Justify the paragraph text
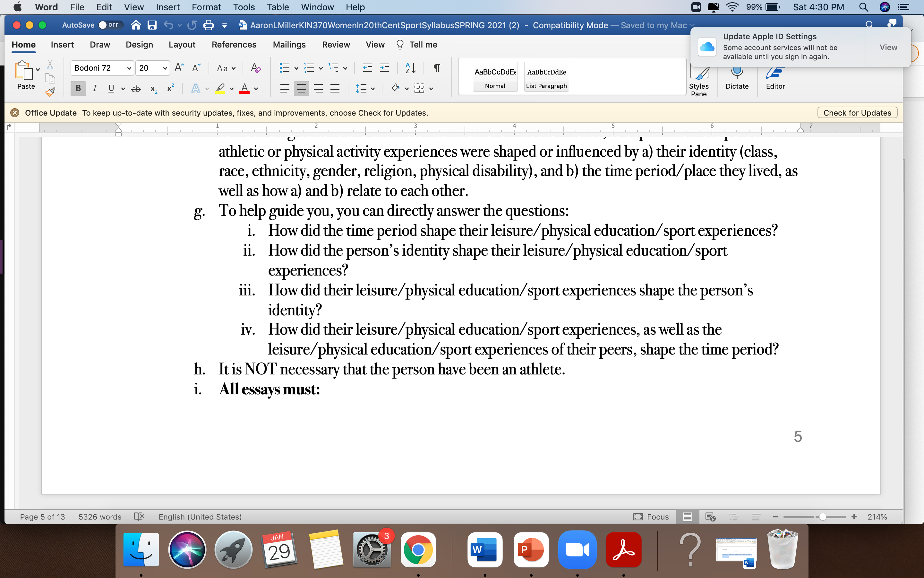This screenshot has height=578, width=924. tap(335, 89)
